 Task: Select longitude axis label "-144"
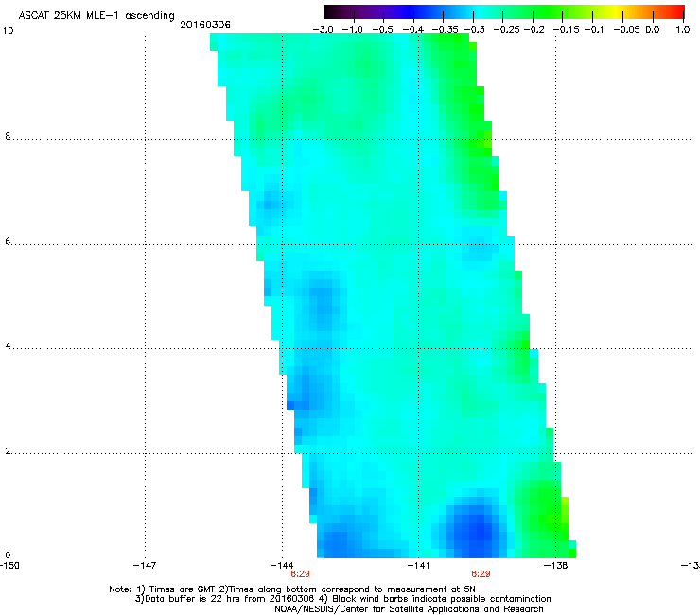pyautogui.click(x=282, y=566)
